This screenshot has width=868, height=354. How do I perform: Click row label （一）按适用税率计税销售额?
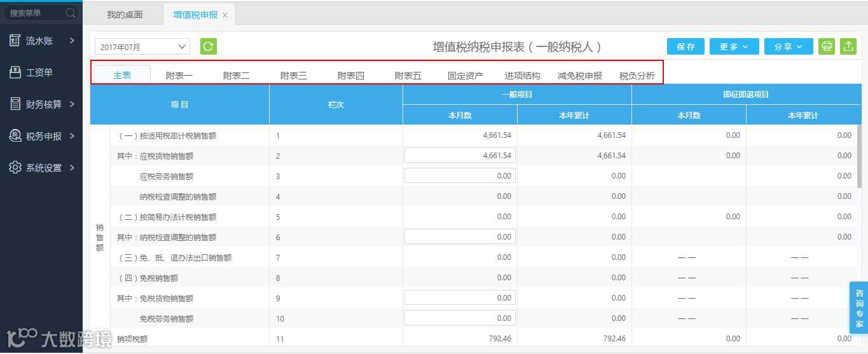tap(167, 135)
